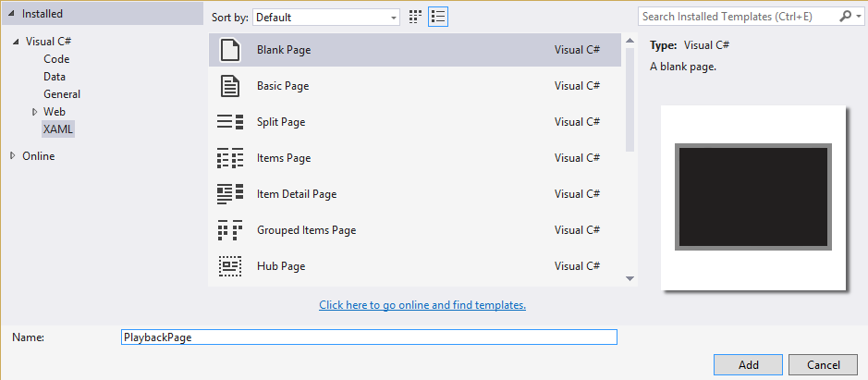Select the Items Page template icon
Viewport: 868px width, 380px height.
pyautogui.click(x=230, y=158)
